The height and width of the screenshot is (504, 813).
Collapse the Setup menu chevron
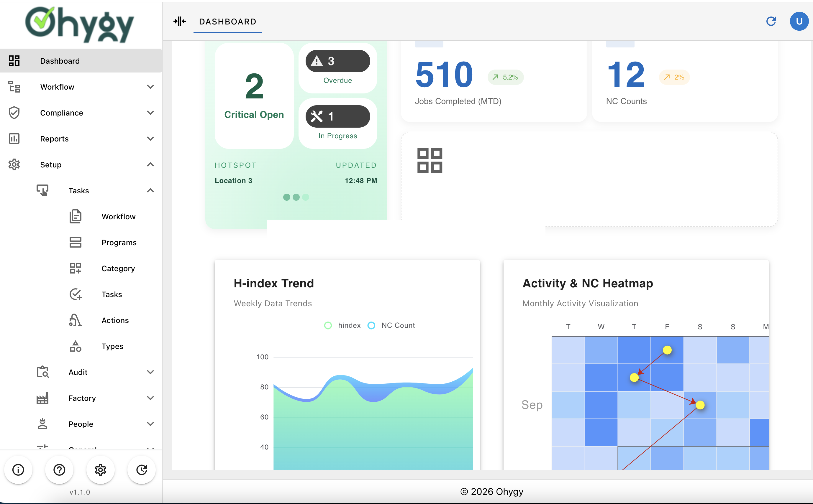click(x=150, y=165)
